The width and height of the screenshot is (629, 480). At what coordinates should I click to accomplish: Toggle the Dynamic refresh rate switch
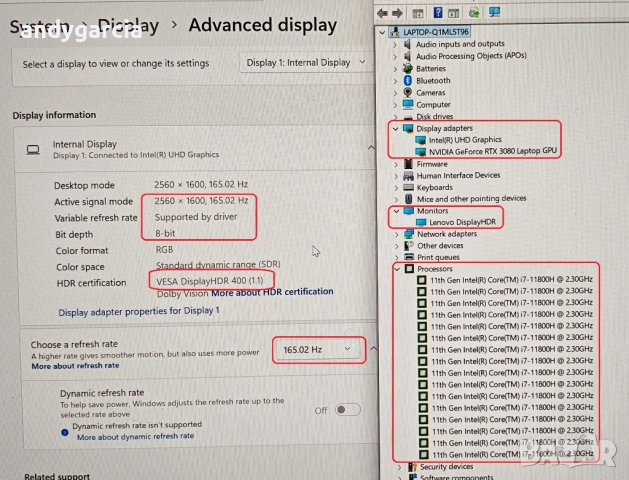(x=347, y=409)
